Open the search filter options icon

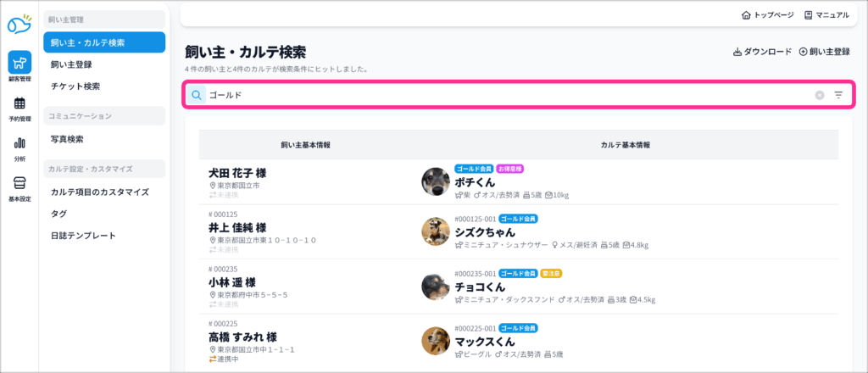point(838,95)
